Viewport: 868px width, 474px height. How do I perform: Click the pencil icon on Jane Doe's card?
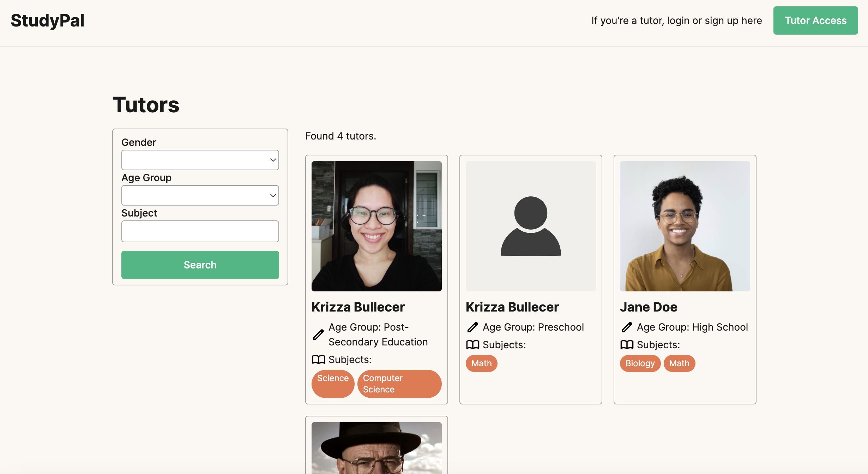point(627,327)
